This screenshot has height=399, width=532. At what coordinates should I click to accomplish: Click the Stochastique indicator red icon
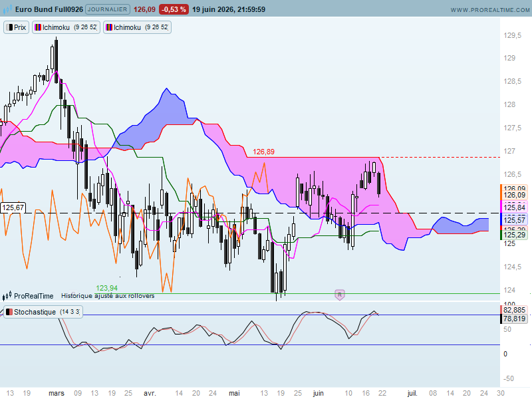tap(9, 312)
